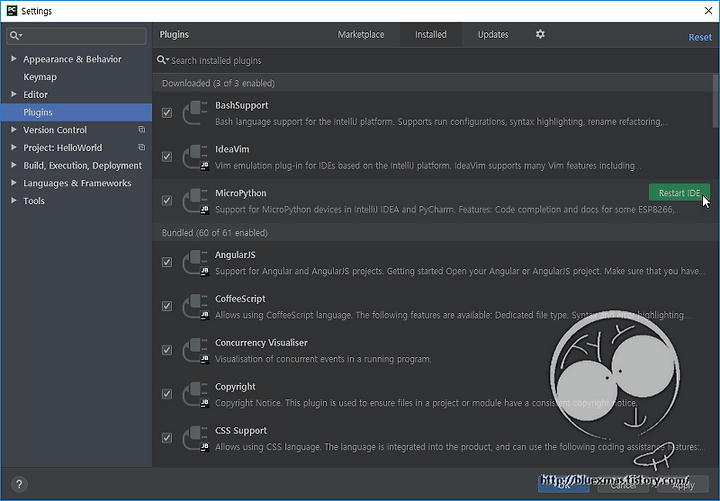Expand Languages & Frameworks tree arrow
Screen dimensions: 720x501
14,183
